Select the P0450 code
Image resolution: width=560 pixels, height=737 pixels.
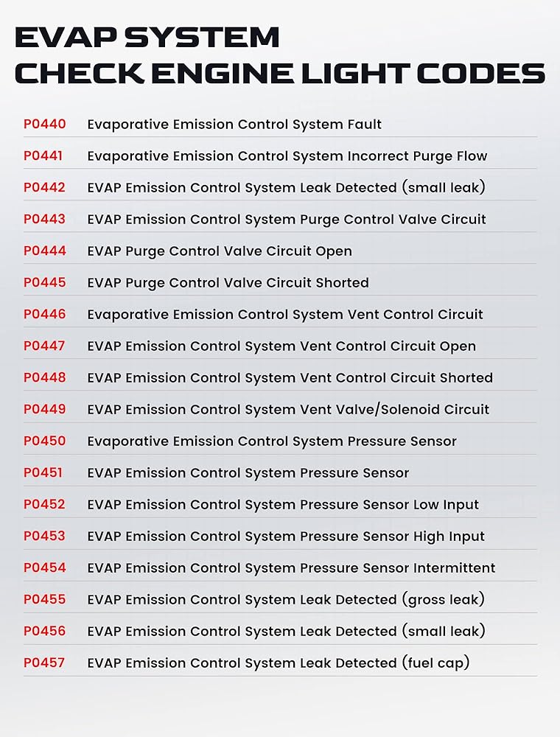click(44, 441)
